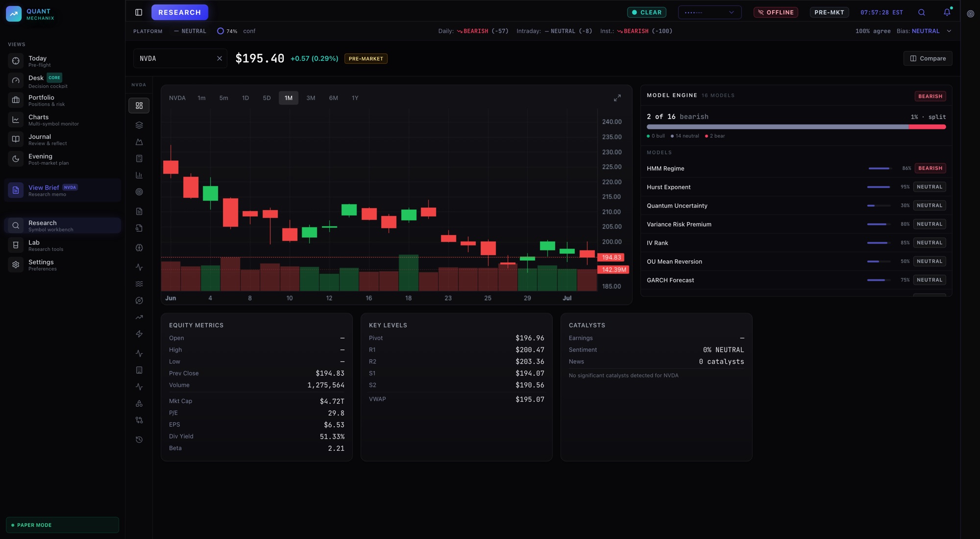980x539 pixels.
Task: Clear the NVDA symbol with the X
Action: [x=220, y=58]
